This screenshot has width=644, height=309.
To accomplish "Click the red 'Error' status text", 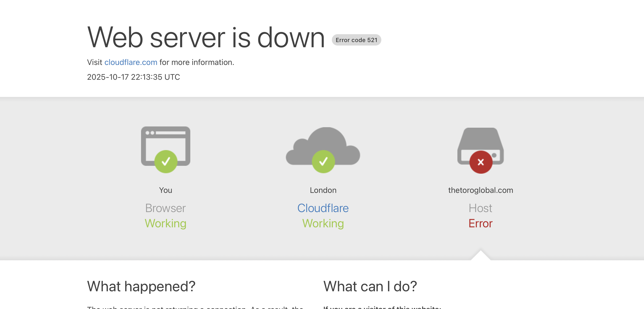I will pos(480,223).
